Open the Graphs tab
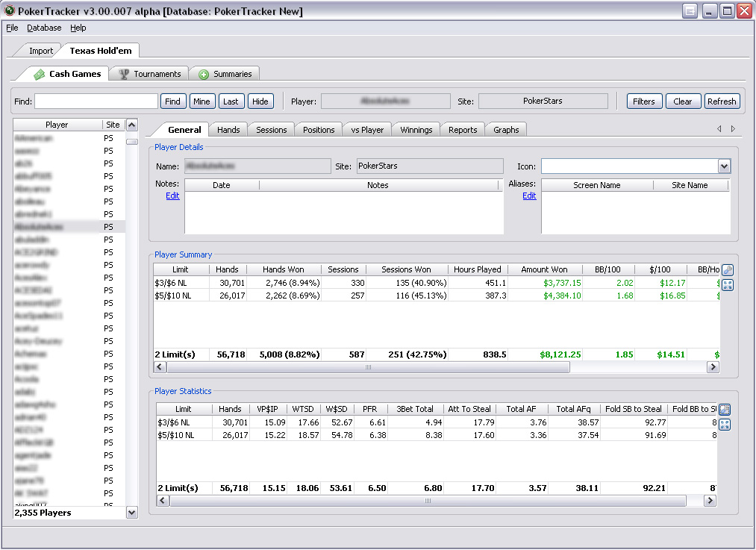This screenshot has height=550, width=756. pos(506,130)
